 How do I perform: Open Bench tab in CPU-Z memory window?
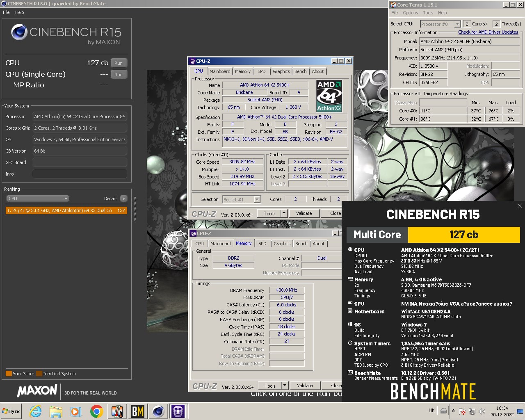pos(301,244)
